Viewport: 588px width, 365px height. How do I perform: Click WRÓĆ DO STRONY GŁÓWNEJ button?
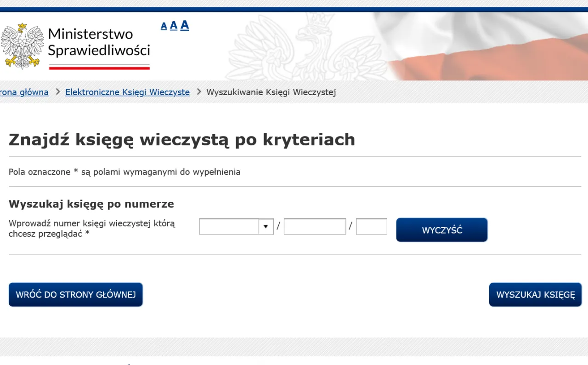coord(75,295)
